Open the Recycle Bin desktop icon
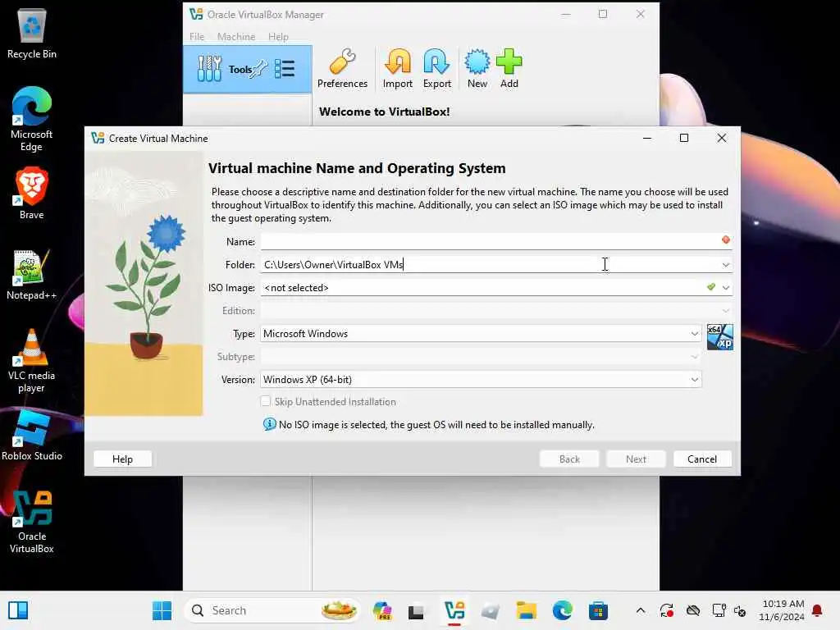This screenshot has width=840, height=630. pyautogui.click(x=32, y=34)
